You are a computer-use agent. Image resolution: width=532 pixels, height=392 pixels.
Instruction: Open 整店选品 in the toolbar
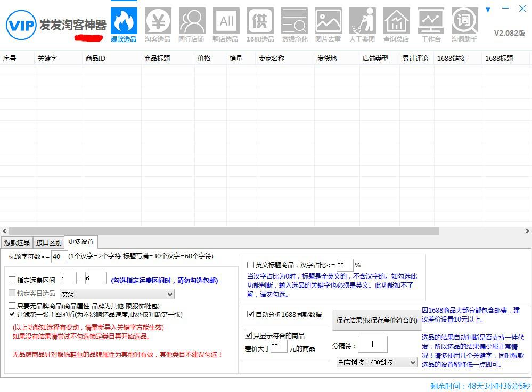click(x=226, y=22)
